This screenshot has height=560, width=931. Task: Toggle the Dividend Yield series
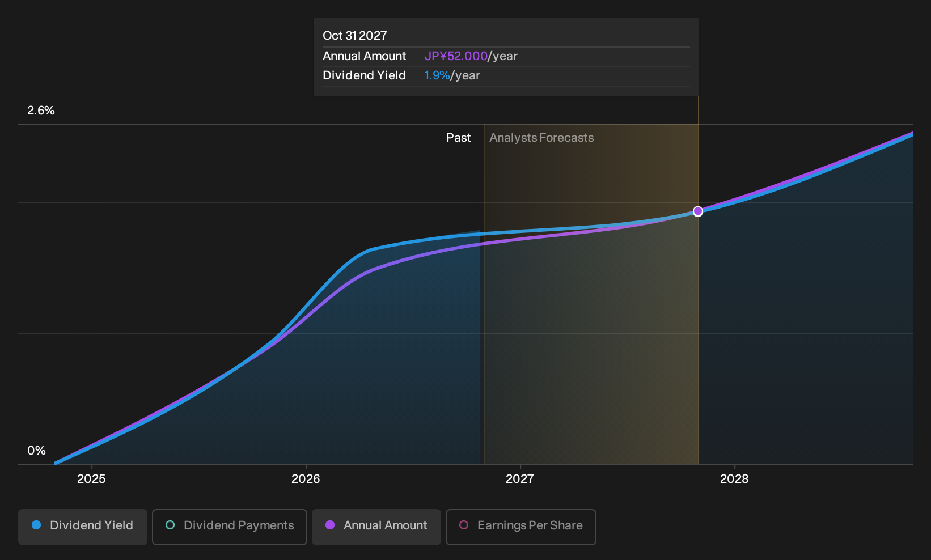point(83,527)
